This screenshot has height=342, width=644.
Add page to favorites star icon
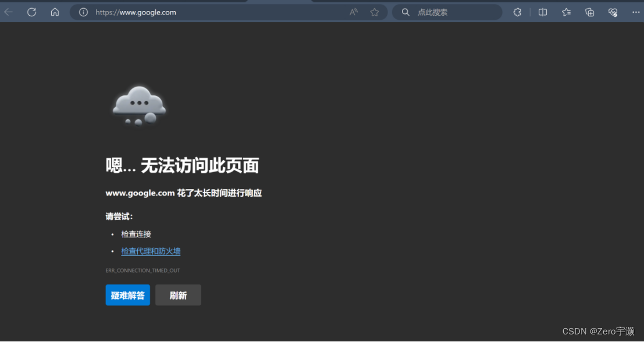click(x=374, y=12)
